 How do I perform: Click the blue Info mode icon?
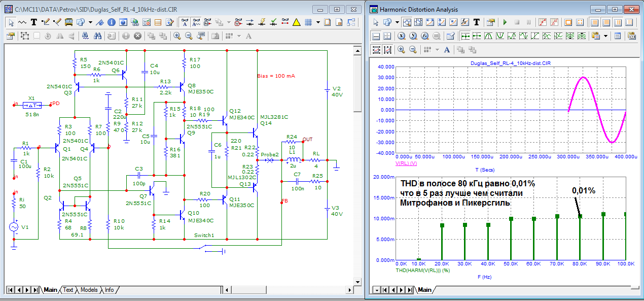(x=111, y=22)
